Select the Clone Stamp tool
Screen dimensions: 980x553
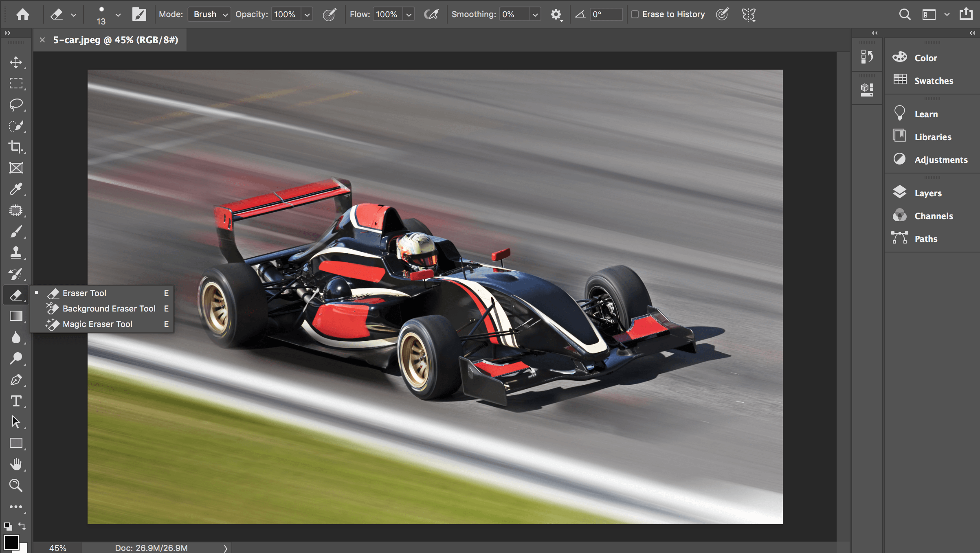[16, 252]
